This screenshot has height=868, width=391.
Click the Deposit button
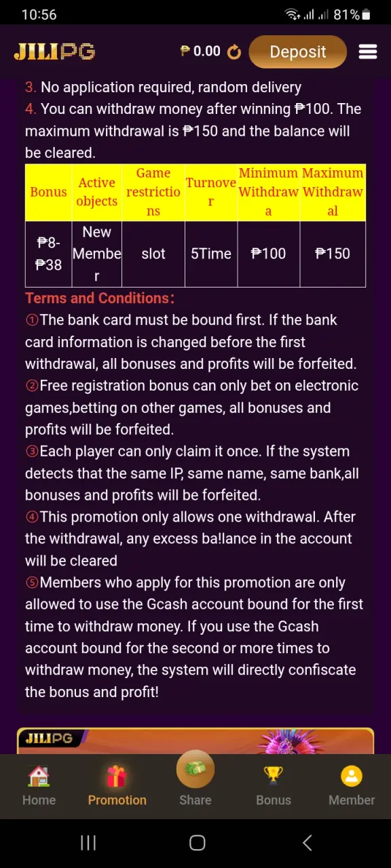(298, 52)
